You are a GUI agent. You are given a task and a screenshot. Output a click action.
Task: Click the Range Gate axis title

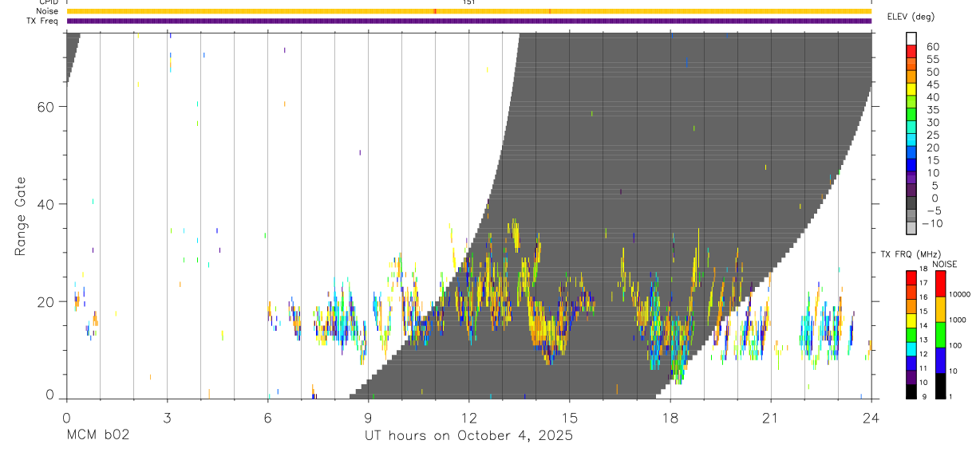click(x=20, y=216)
